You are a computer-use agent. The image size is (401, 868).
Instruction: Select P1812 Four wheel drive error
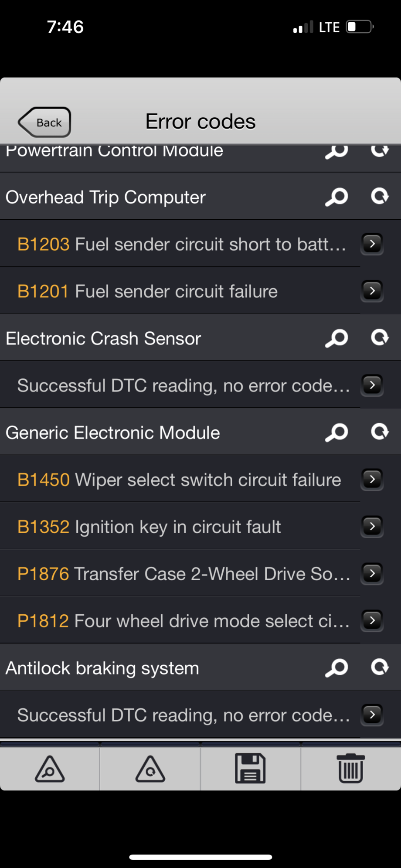click(183, 621)
